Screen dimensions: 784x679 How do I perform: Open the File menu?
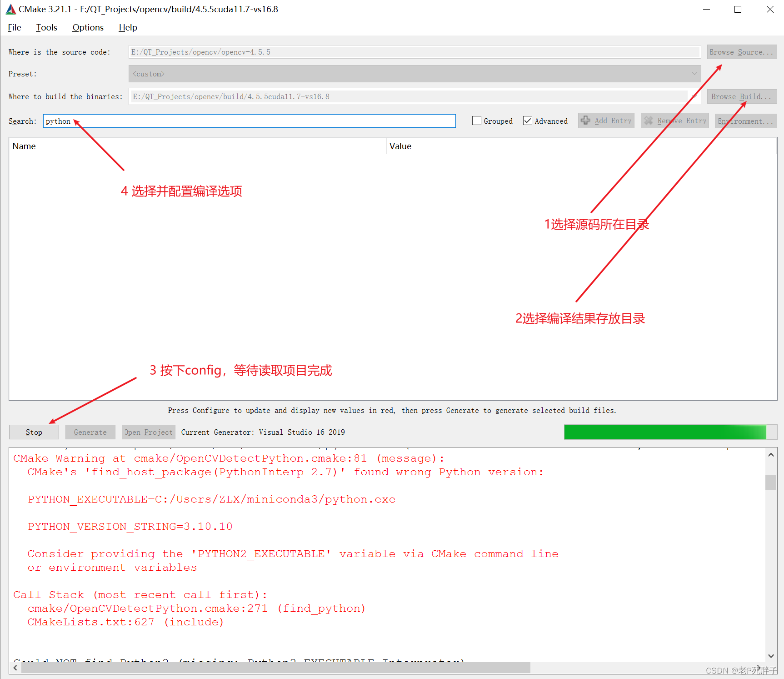(x=14, y=27)
